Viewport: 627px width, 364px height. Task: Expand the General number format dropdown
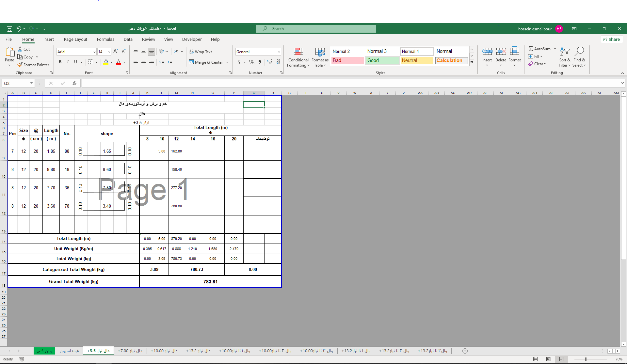[x=279, y=52]
